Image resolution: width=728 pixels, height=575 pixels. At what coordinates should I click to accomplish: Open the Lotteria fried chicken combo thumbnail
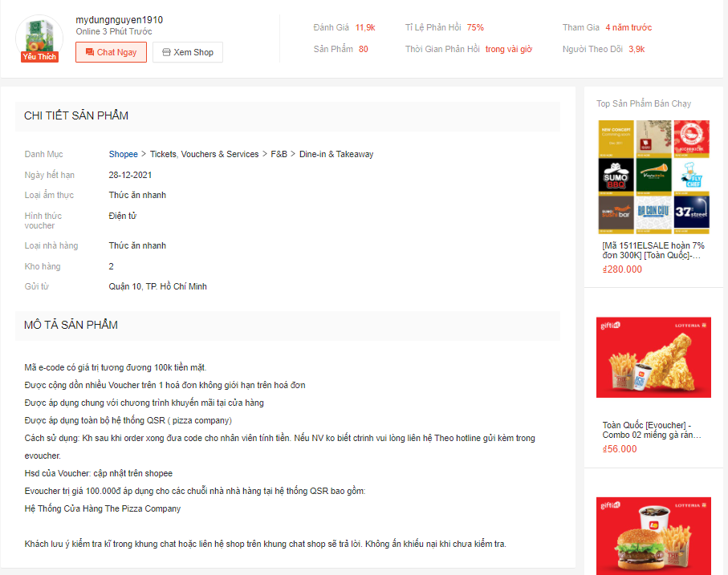[653, 358]
